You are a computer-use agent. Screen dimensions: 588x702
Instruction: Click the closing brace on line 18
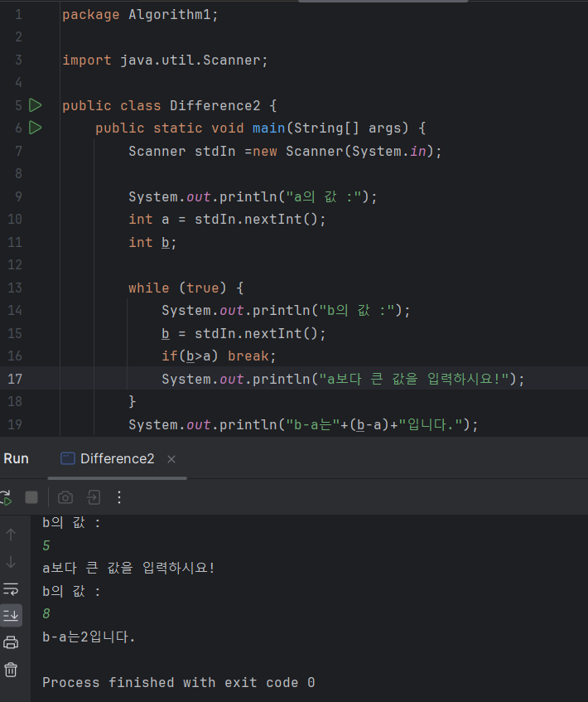click(132, 401)
